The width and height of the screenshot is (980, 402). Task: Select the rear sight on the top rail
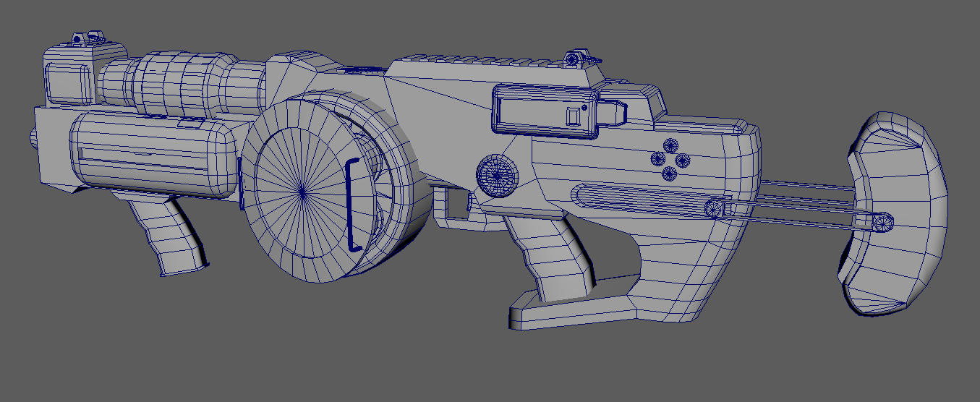click(x=576, y=59)
